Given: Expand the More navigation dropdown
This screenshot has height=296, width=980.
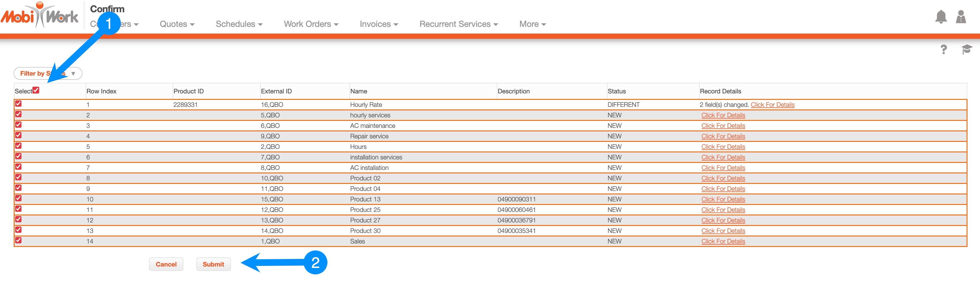Looking at the screenshot, I should click(x=532, y=24).
